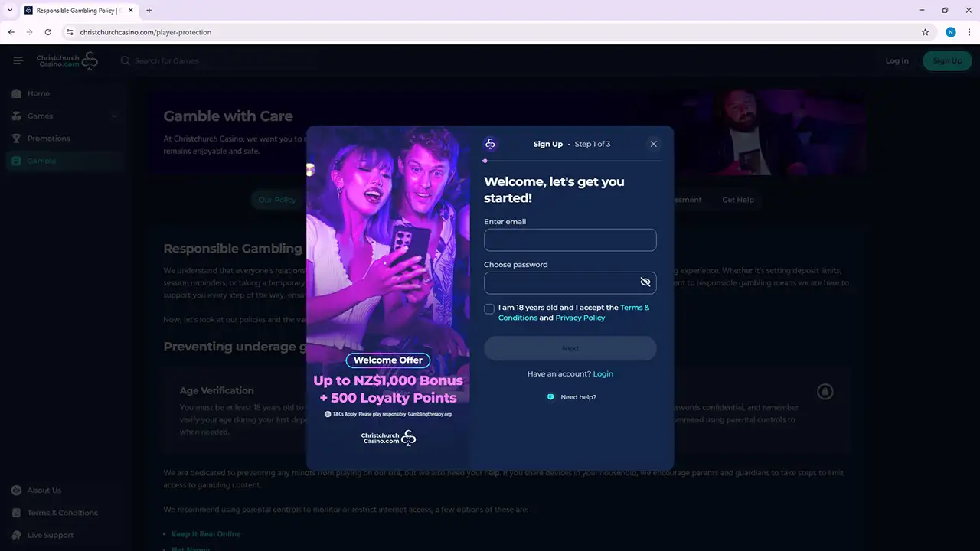Open the browser tab list dropdown
Screen dimensions: 980x551
click(x=10, y=10)
